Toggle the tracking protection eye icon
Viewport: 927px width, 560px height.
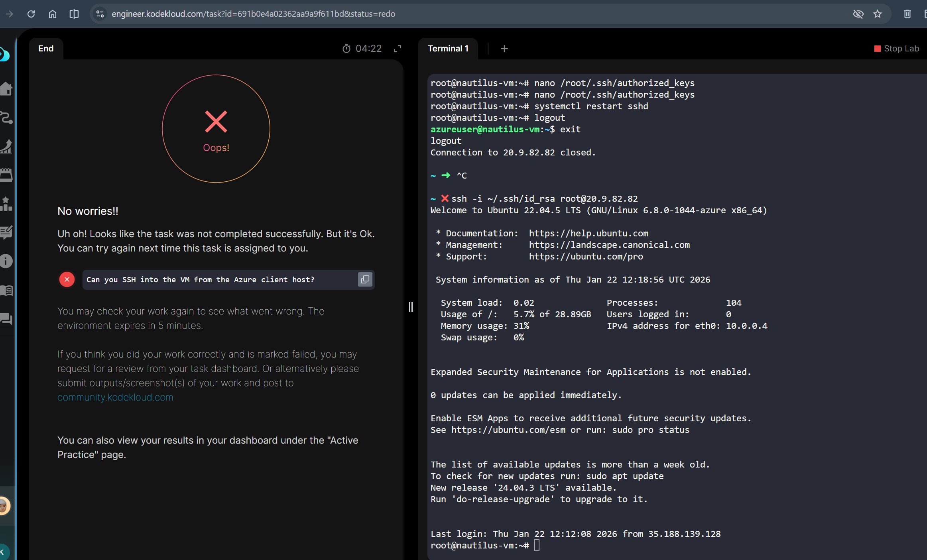[858, 14]
